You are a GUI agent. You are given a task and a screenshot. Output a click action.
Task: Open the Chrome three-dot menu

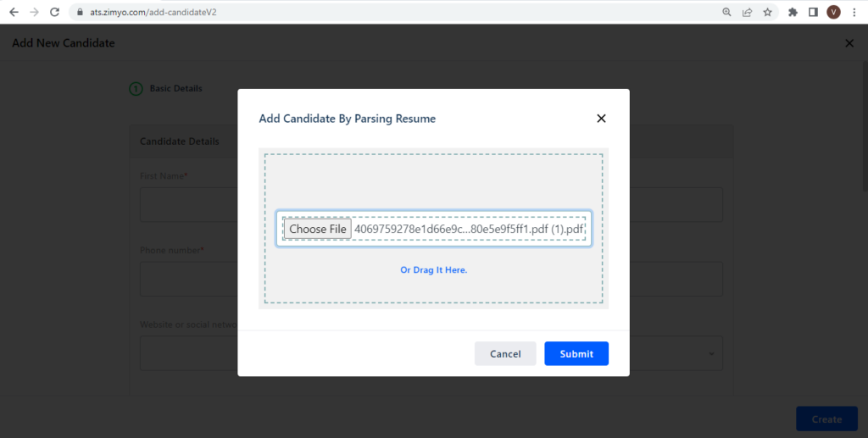coord(854,12)
